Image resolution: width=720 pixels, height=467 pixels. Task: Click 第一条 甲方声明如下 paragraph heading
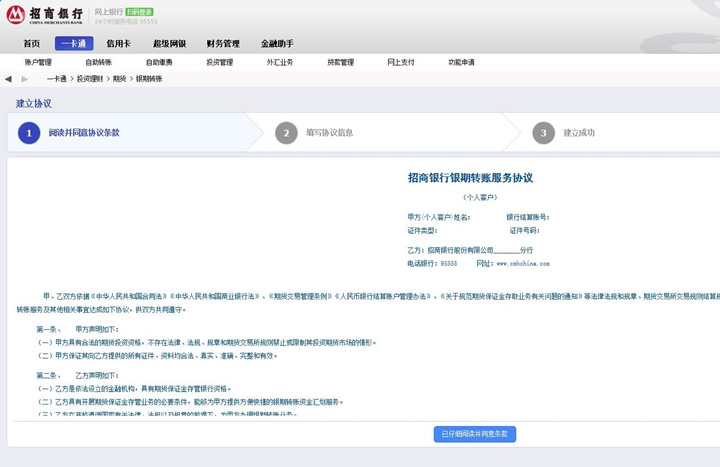point(78,329)
